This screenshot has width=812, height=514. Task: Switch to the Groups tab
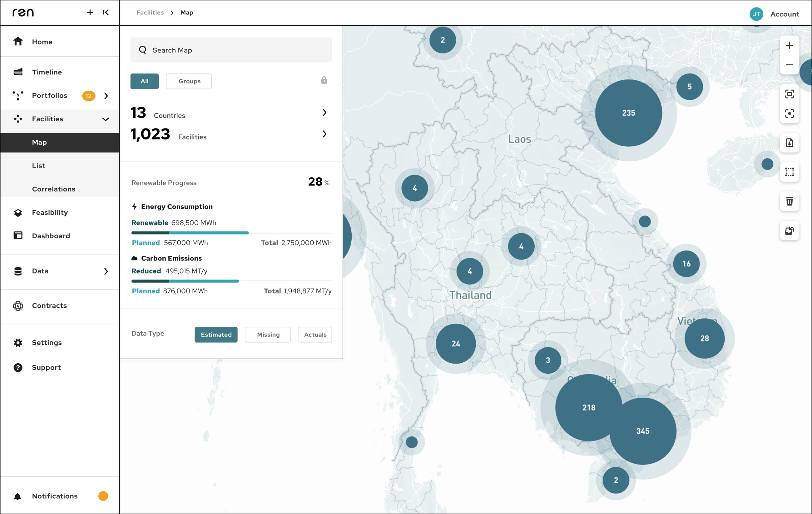pos(189,81)
